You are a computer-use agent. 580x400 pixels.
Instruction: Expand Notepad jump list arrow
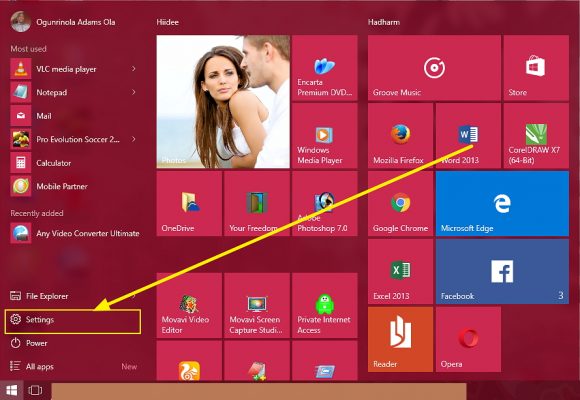134,92
